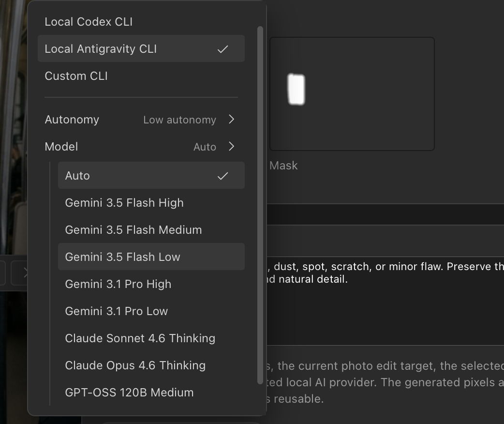Viewport: 504px width, 424px height.
Task: Collapse the Model submenu row
Action: pos(141,146)
